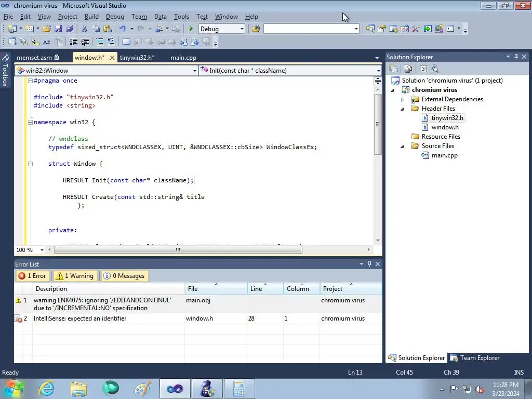The width and height of the screenshot is (532, 399).
Task: Pin the Solution Explorer panel
Action: tap(516, 57)
